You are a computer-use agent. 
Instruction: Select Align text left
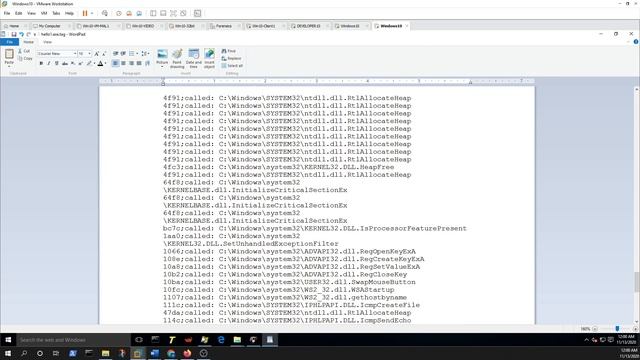pos(116,63)
